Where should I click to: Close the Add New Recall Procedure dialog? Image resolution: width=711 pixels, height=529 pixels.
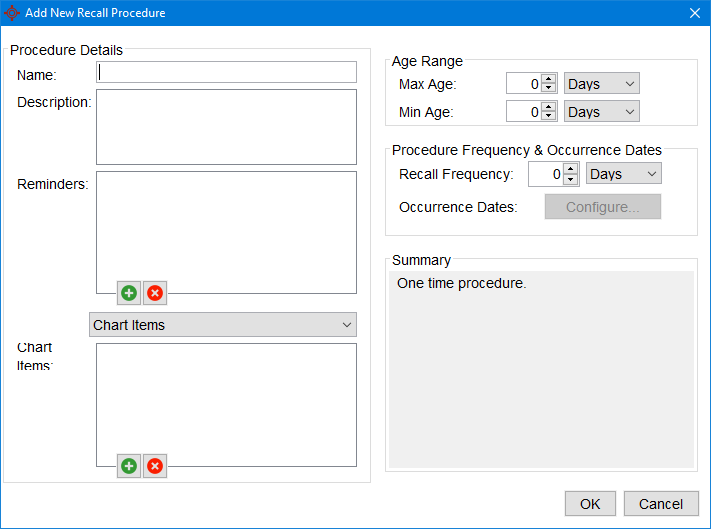pos(694,13)
